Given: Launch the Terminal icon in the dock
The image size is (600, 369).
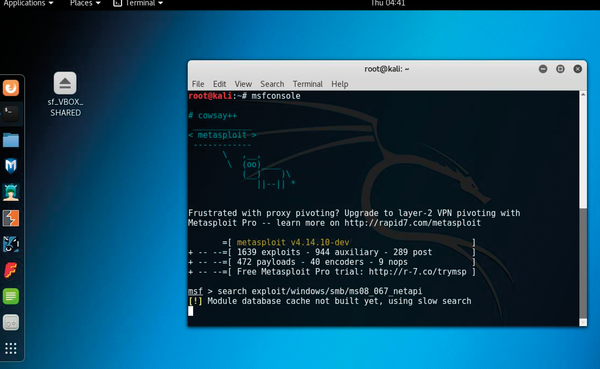Looking at the screenshot, I should (x=11, y=114).
